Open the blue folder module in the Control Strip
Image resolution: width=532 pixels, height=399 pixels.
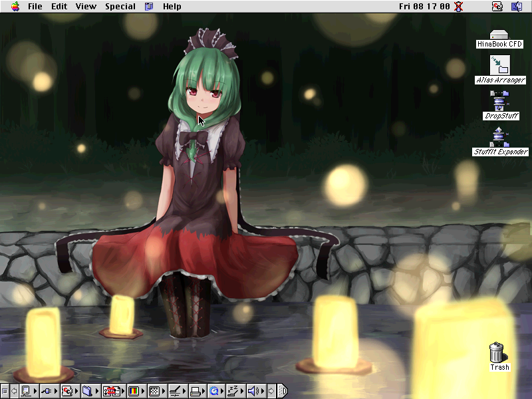click(90, 391)
